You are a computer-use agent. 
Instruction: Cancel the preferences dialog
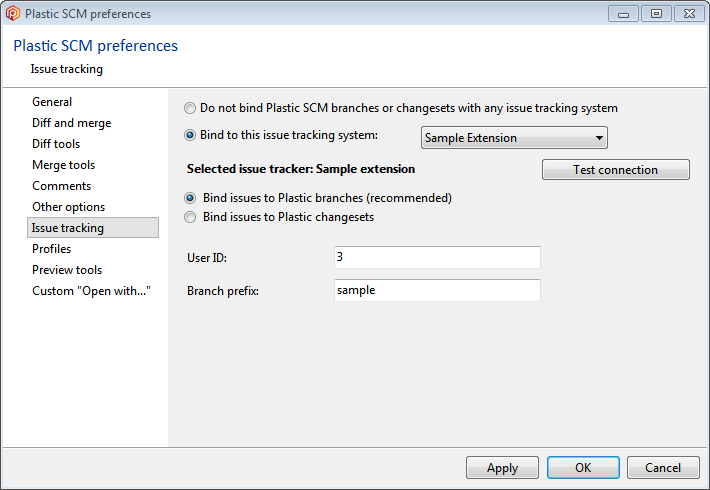pyautogui.click(x=663, y=468)
